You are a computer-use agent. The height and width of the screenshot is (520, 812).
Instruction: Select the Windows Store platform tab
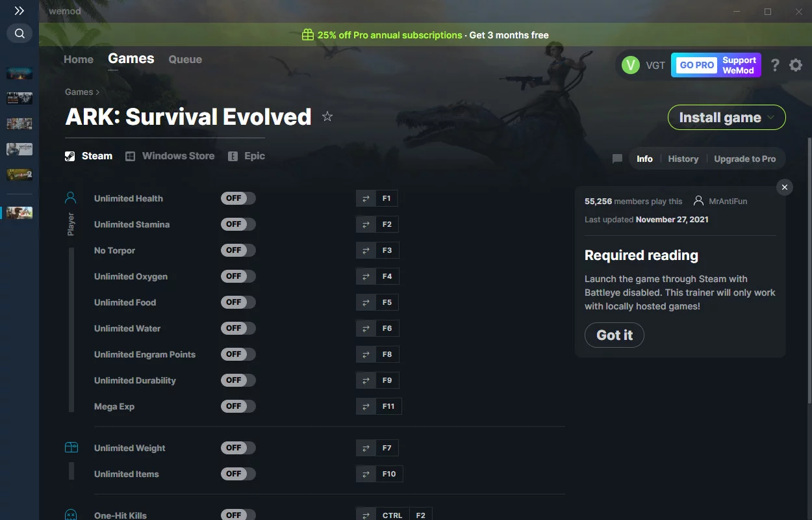click(170, 156)
